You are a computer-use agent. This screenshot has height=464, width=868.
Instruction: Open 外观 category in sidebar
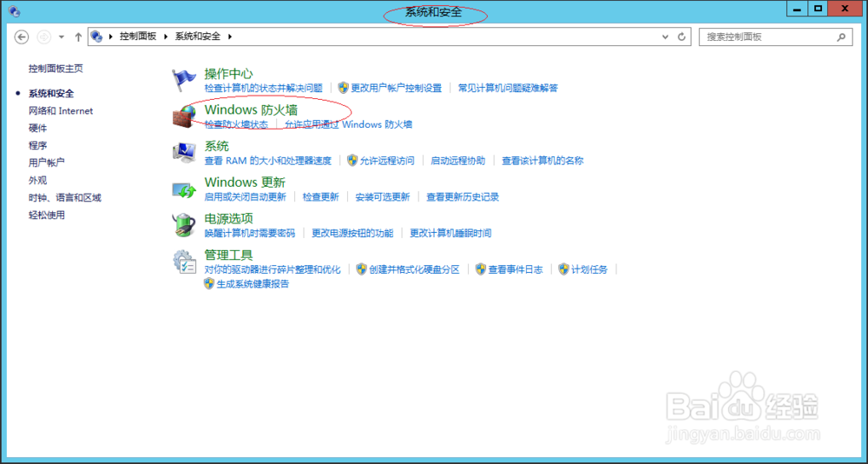click(37, 180)
